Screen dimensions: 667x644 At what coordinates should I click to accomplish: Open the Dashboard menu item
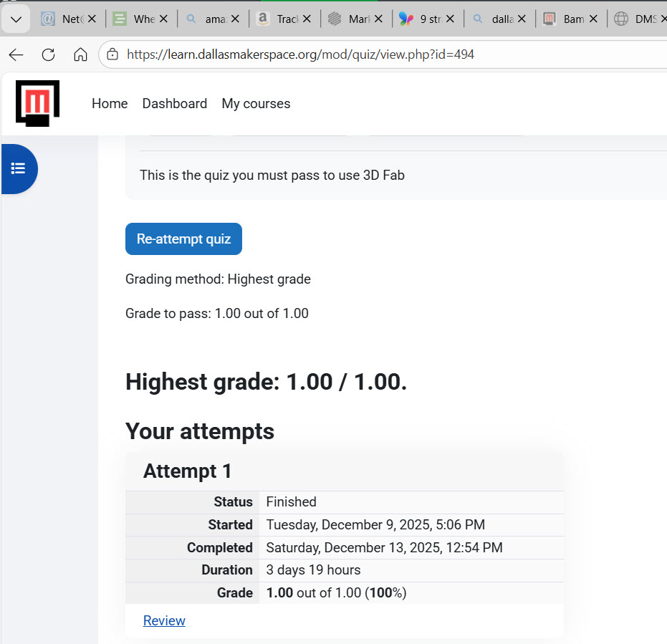coord(175,103)
